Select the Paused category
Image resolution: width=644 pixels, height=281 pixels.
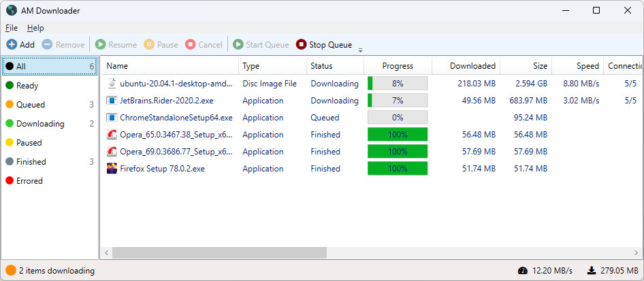point(50,142)
